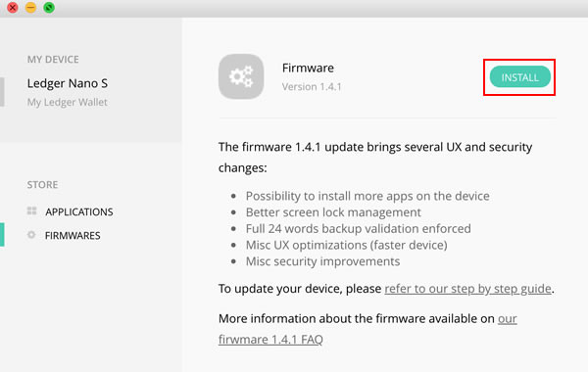Click the 'Misc security improvements' bullet

click(322, 261)
